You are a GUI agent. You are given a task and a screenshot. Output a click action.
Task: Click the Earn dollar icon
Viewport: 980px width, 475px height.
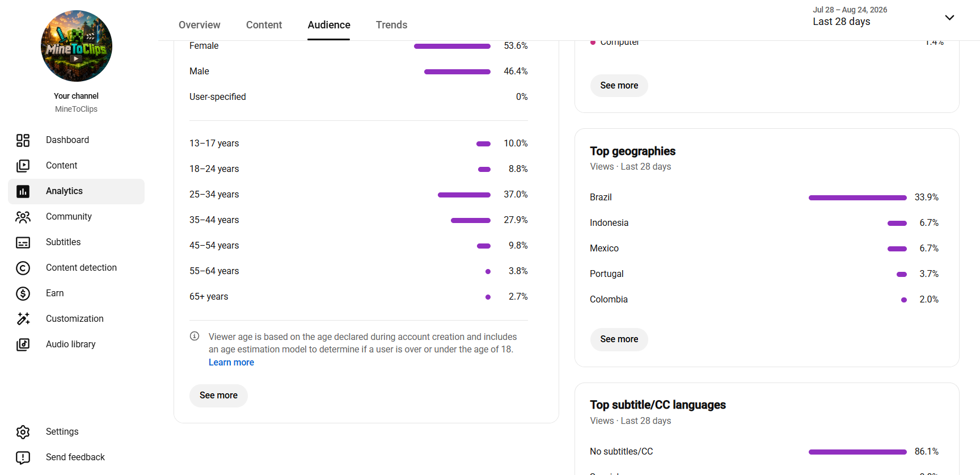point(23,293)
